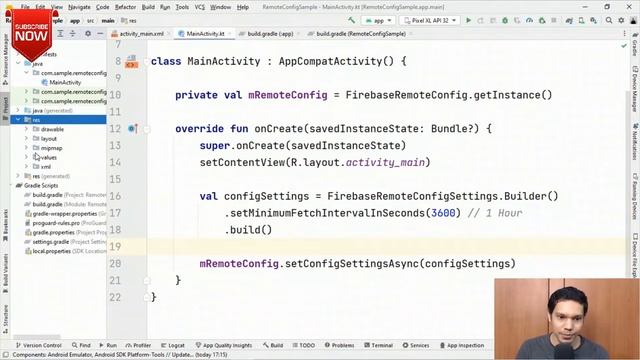Screen dimensions: 640x360
Task: Select gradle-wrapper.properties file
Action: click(x=65, y=213)
